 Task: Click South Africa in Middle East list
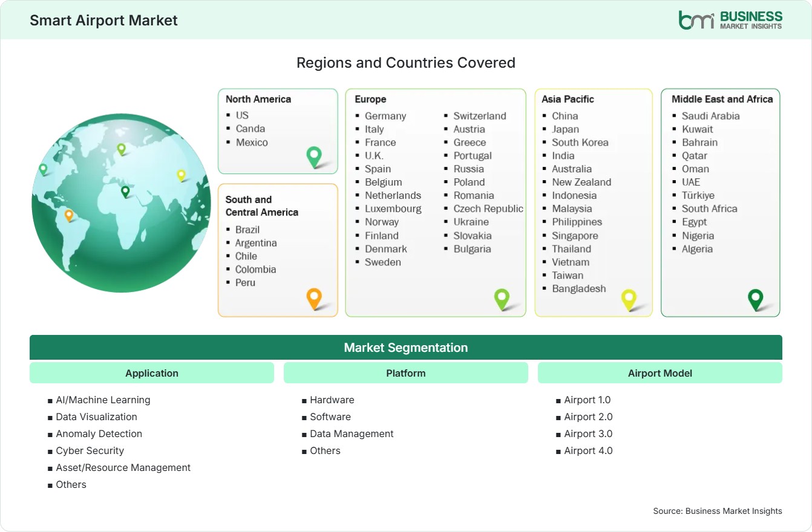[710, 209]
